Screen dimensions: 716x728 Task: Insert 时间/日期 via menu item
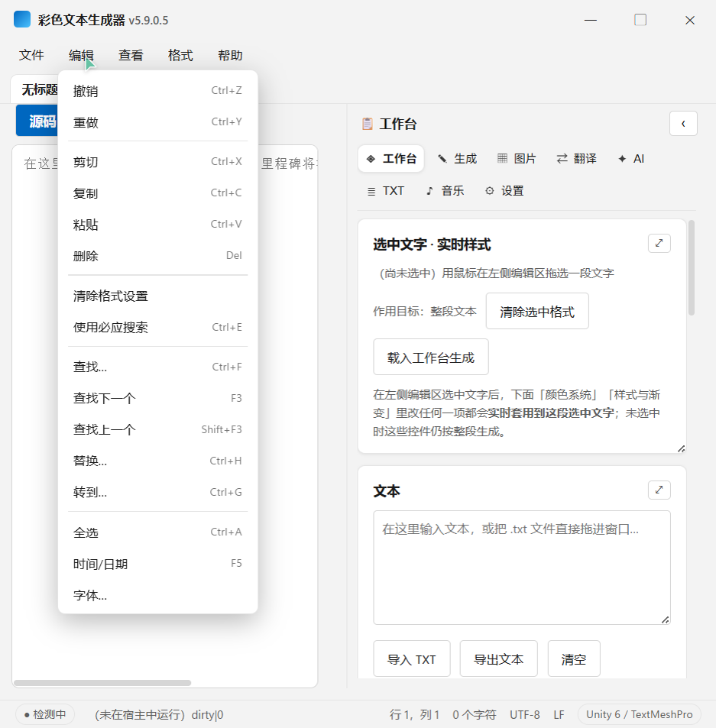pos(158,564)
